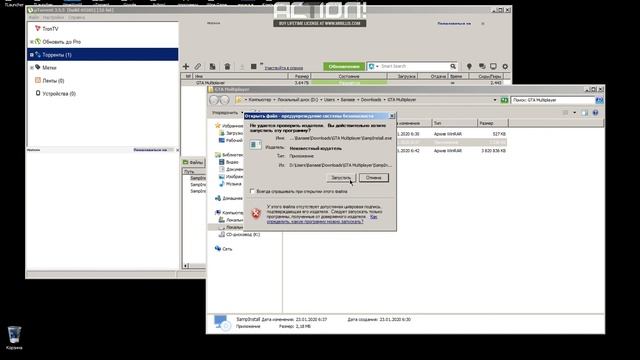Click the Размер column header in uTorrent
This screenshot has height=360, width=640.
[300, 76]
